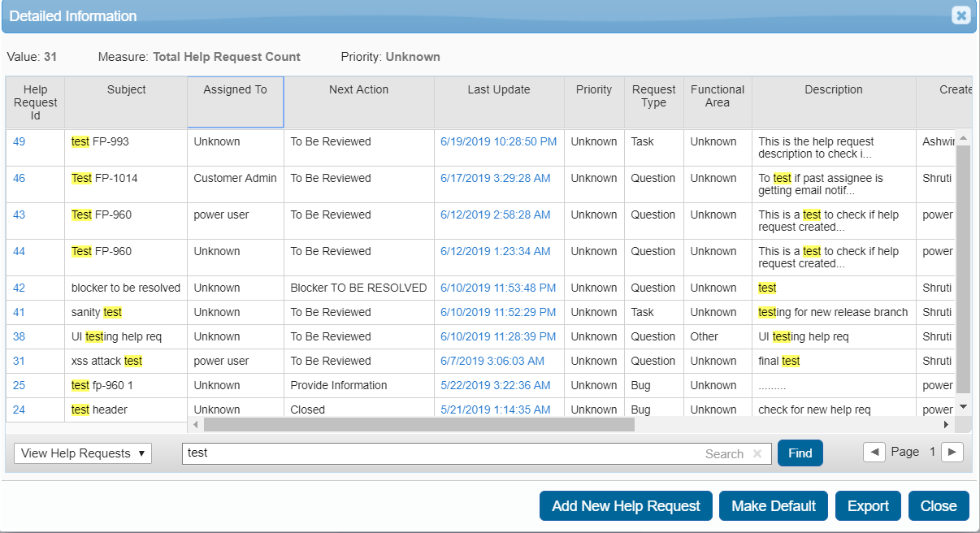Image resolution: width=980 pixels, height=533 pixels.
Task: Go to the next page arrow
Action: [952, 453]
